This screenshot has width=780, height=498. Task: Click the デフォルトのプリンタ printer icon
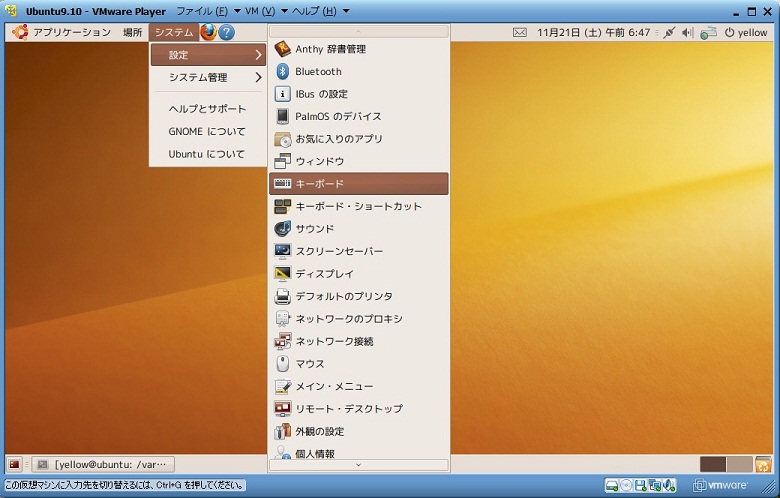[283, 296]
